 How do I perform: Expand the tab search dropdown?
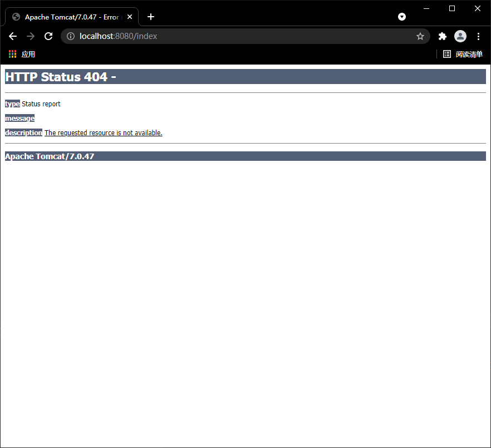pos(402,17)
